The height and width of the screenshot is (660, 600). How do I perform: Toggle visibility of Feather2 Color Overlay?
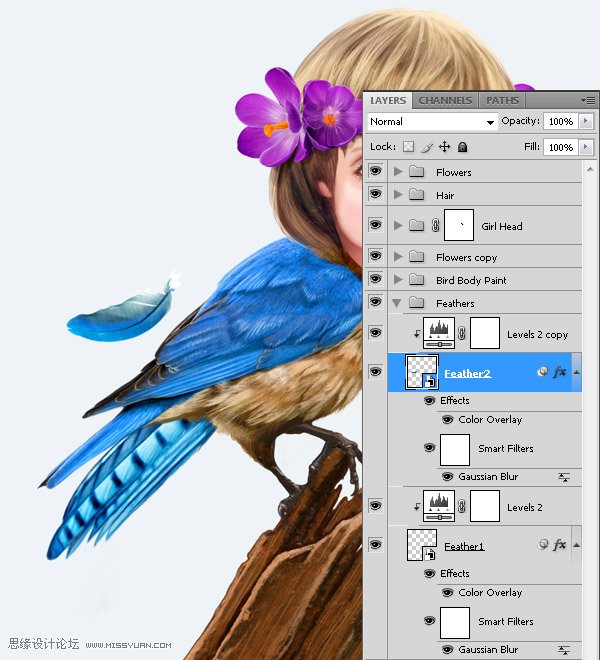[447, 420]
